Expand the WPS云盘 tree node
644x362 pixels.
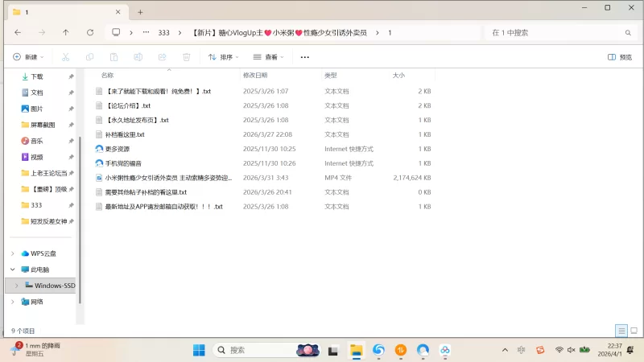coord(12,253)
